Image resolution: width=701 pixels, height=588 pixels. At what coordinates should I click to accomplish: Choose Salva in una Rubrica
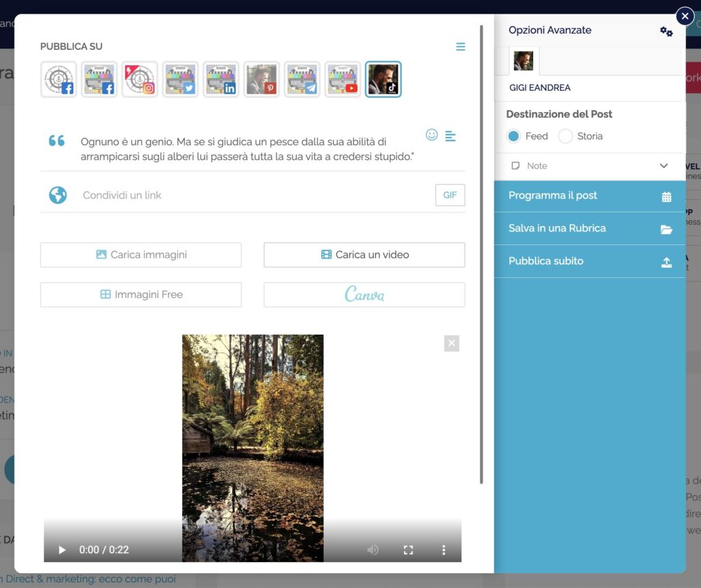point(589,229)
